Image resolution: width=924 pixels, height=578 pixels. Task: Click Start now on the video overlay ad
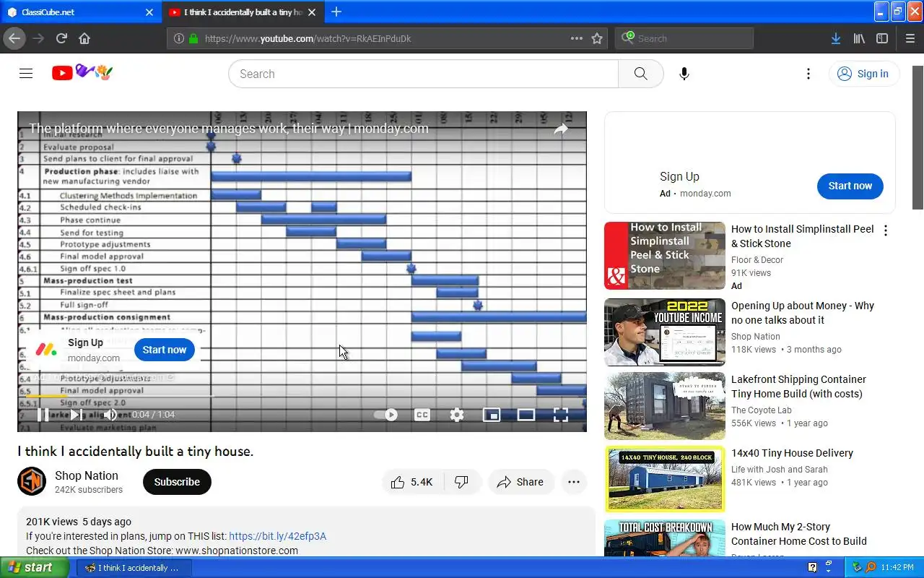click(x=165, y=350)
